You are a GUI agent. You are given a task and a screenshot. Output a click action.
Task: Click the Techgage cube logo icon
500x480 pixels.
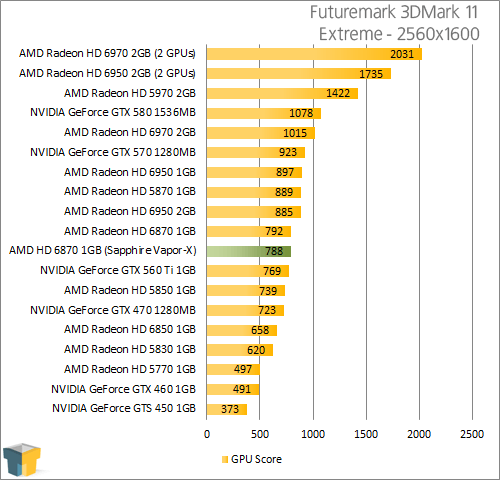point(22,460)
